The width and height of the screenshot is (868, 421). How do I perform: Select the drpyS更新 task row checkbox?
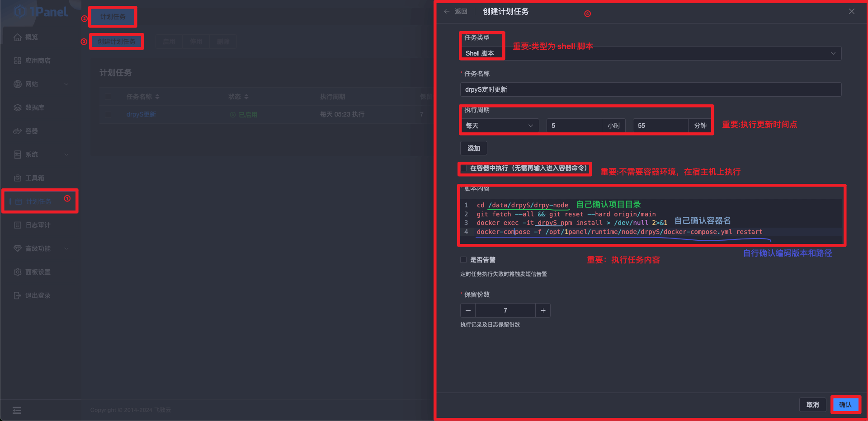click(x=108, y=115)
